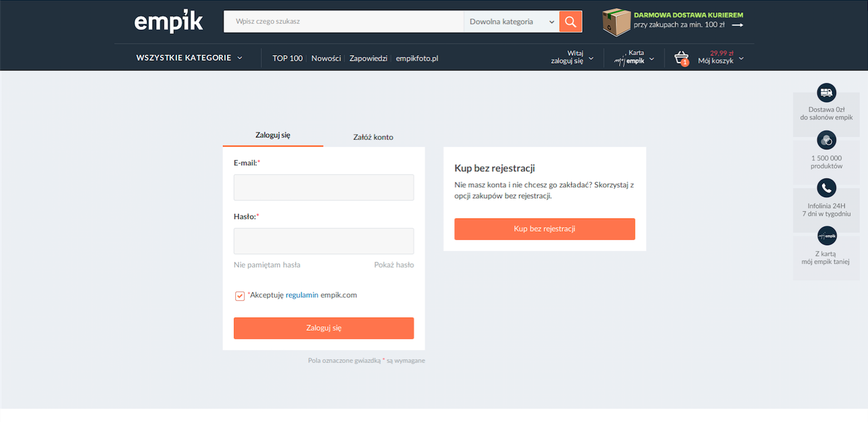The width and height of the screenshot is (868, 422).
Task: Click the empik logo
Action: pyautogui.click(x=168, y=21)
